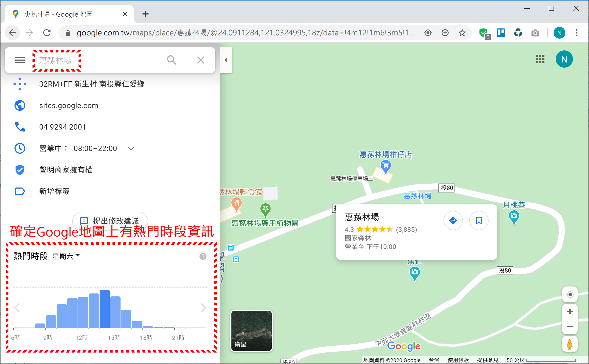
Task: Reload the browser page
Action: pyautogui.click(x=47, y=33)
